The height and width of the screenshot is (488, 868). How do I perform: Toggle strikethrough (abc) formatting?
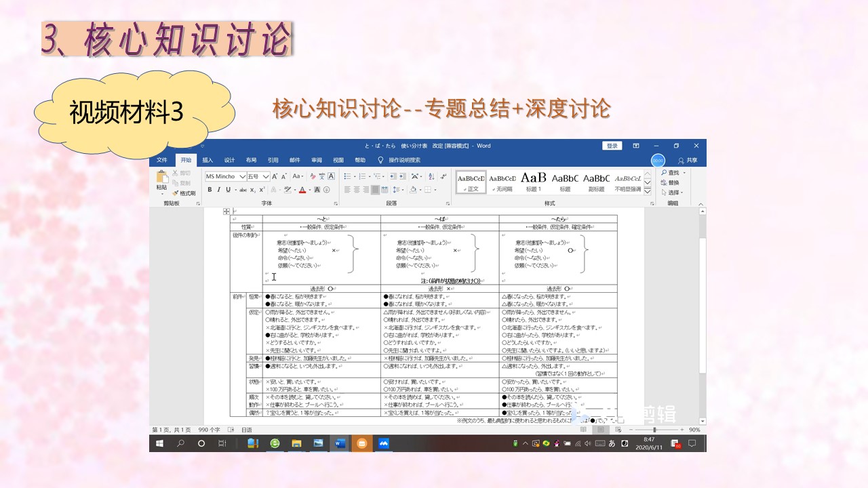pyautogui.click(x=242, y=190)
